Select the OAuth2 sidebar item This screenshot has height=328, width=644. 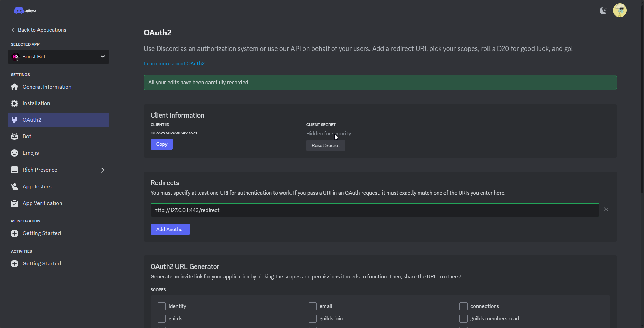(x=58, y=120)
